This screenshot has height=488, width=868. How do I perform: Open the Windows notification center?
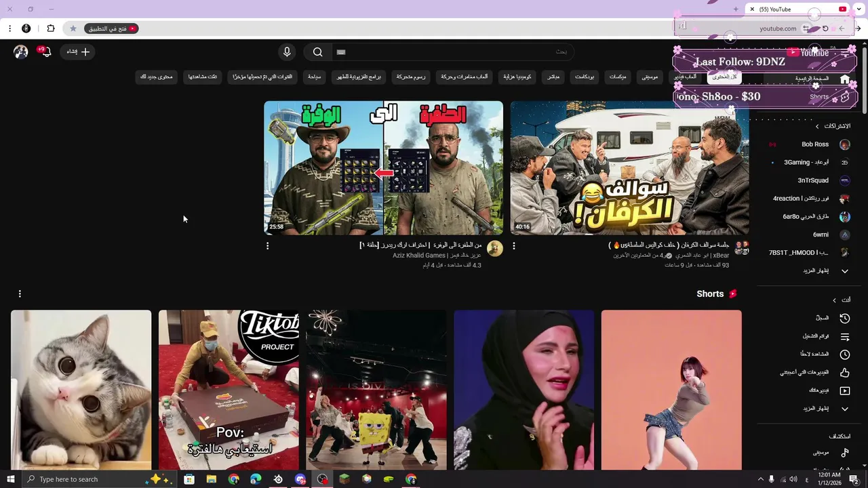(854, 479)
